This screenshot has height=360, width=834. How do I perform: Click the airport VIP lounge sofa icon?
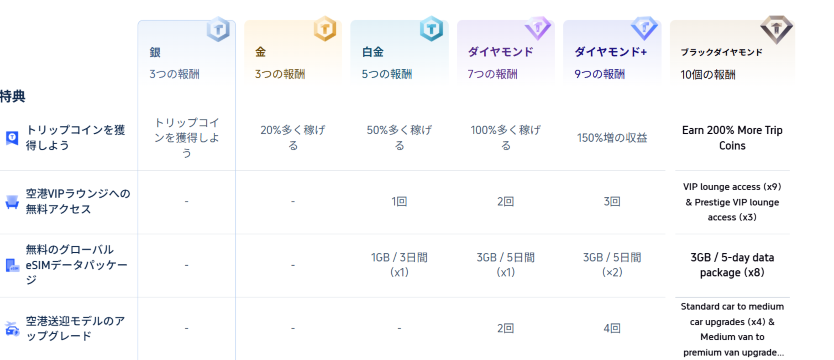click(x=12, y=202)
